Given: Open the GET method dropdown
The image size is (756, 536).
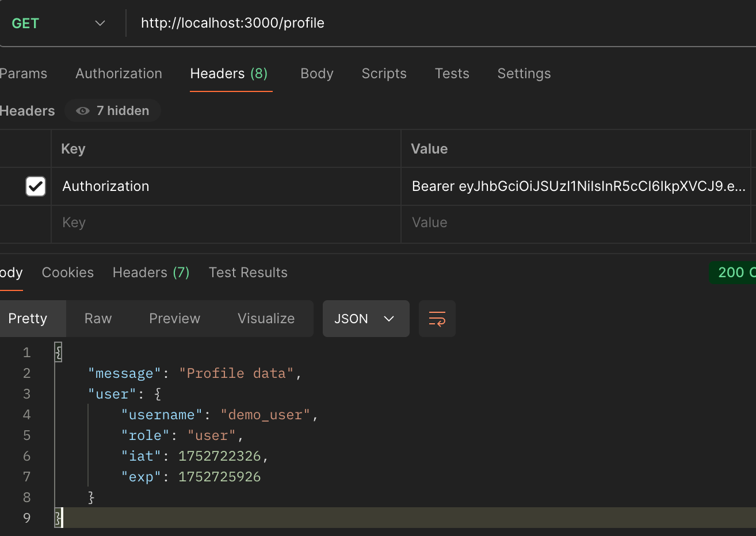Looking at the screenshot, I should (x=58, y=23).
